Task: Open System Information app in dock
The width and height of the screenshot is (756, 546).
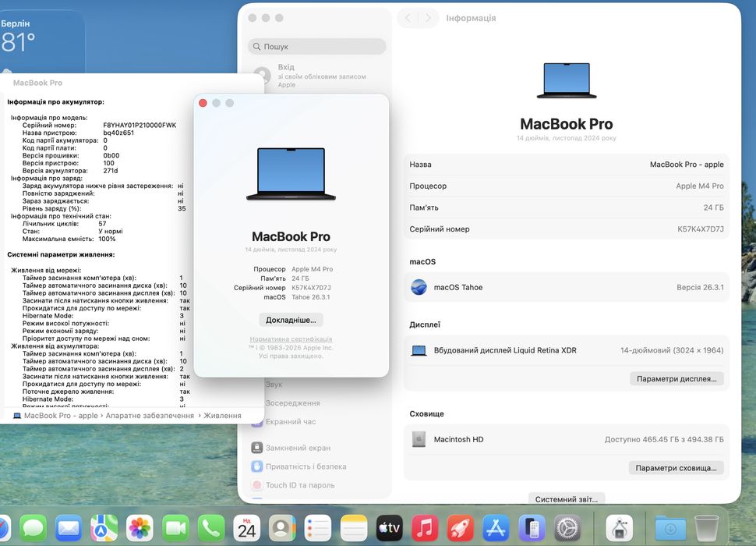Action: (619, 528)
